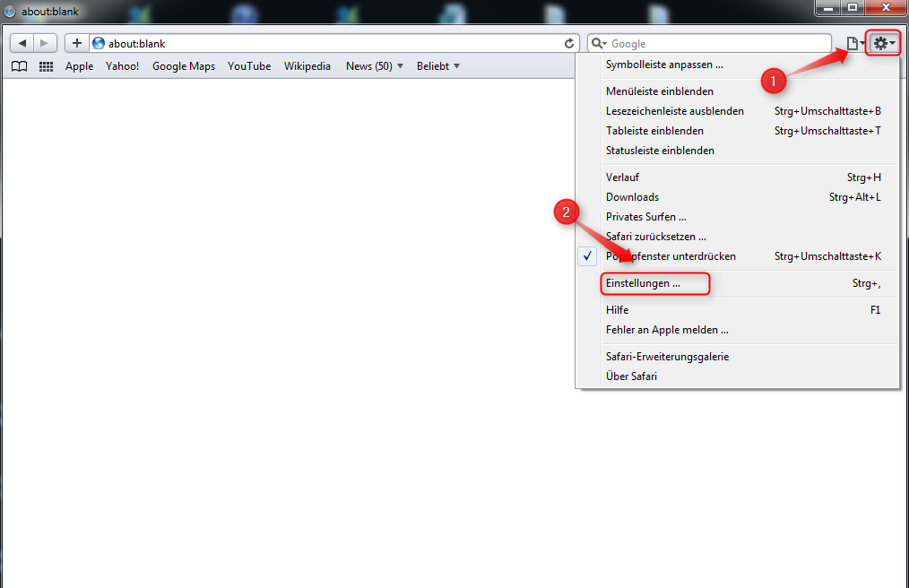Minimize the Safari window
Viewport: 909px width, 588px height.
click(827, 7)
